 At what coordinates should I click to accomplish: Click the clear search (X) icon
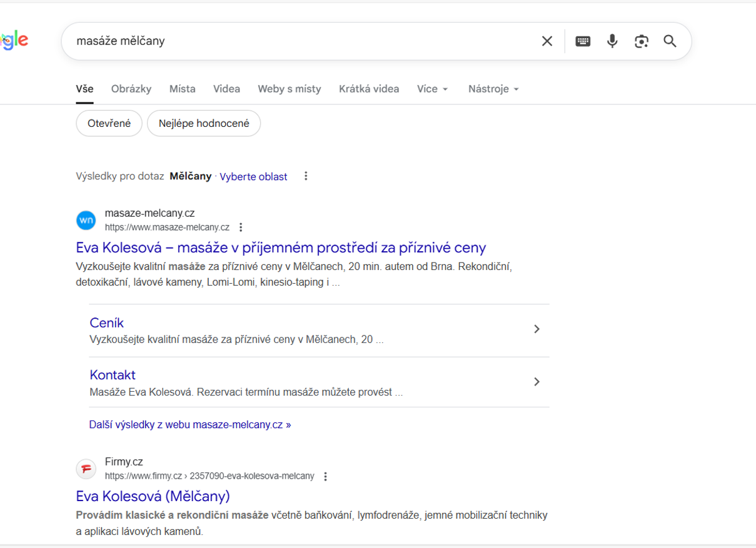[547, 41]
